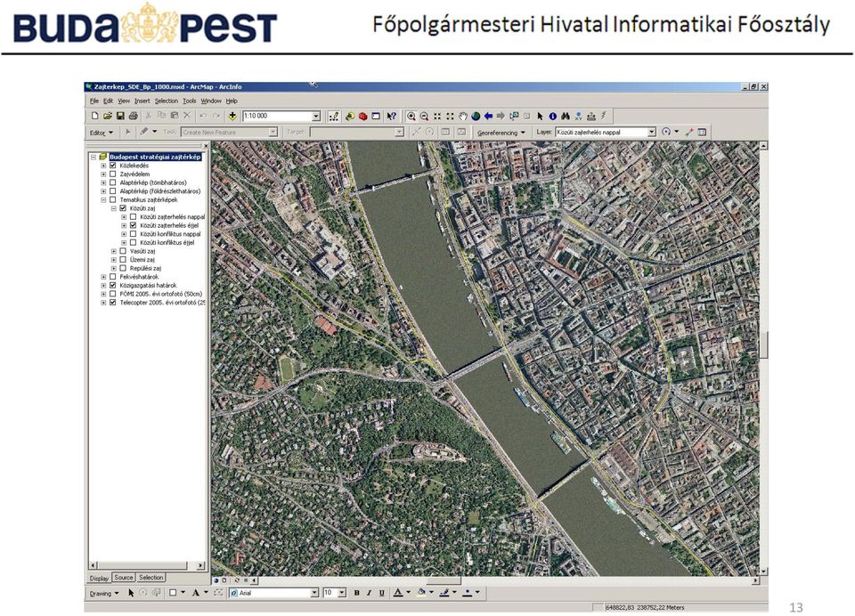Click the Fixed Zoom In arrows icon
The image size is (855, 616).
point(437,116)
